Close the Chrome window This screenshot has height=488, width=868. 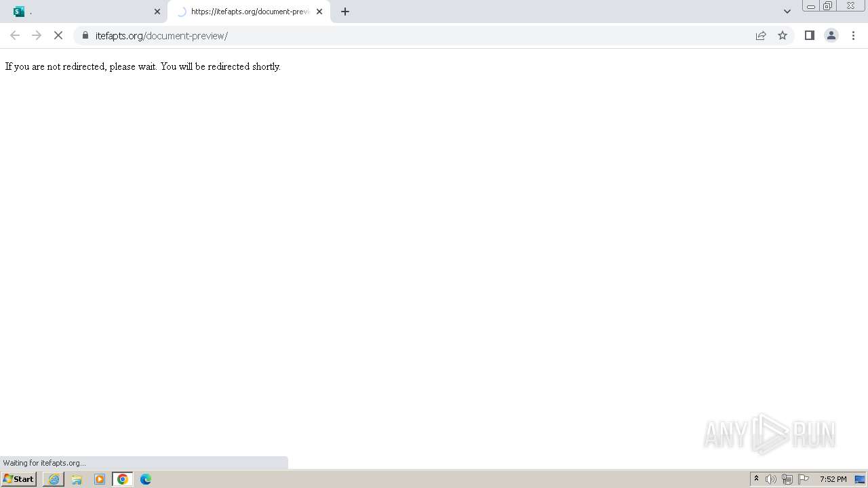click(x=850, y=6)
